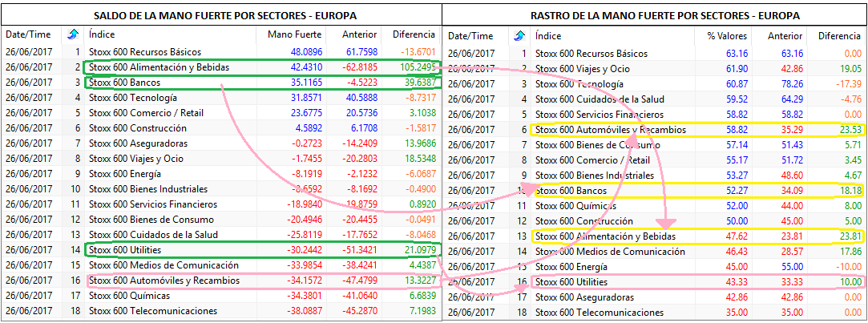Select Stoxx 600 Automóviles y Recambios in the right table

coord(611,130)
